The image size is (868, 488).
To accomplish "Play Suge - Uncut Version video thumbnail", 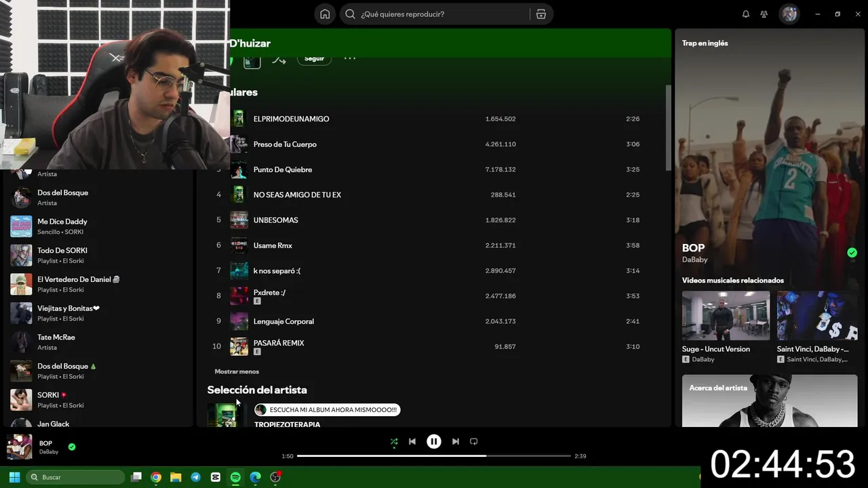I will (x=726, y=316).
